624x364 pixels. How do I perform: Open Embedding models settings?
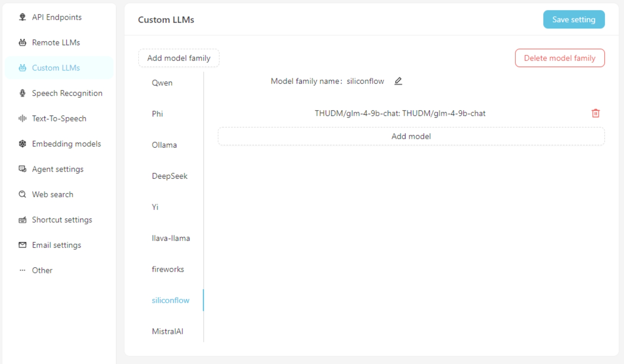tap(60, 144)
